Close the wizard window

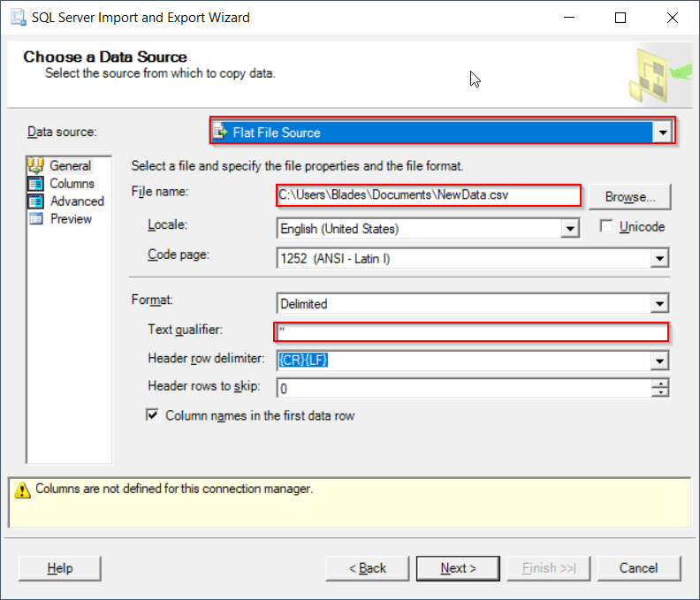[673, 18]
